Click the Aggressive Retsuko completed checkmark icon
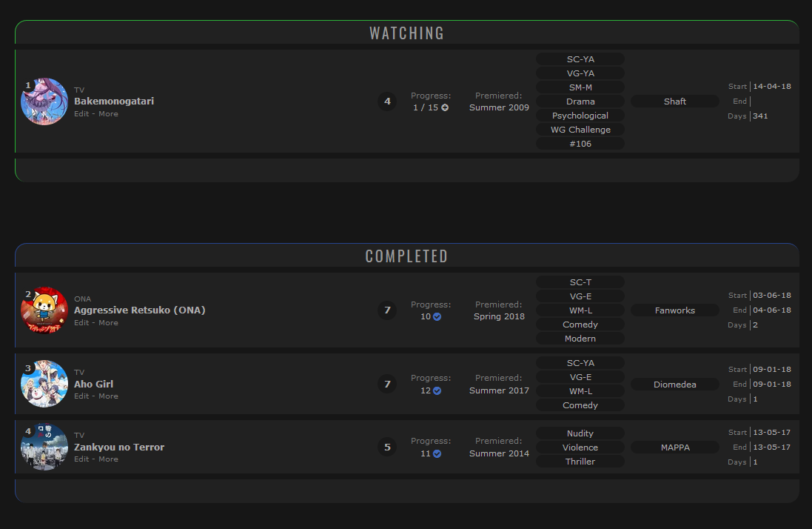 point(437,316)
